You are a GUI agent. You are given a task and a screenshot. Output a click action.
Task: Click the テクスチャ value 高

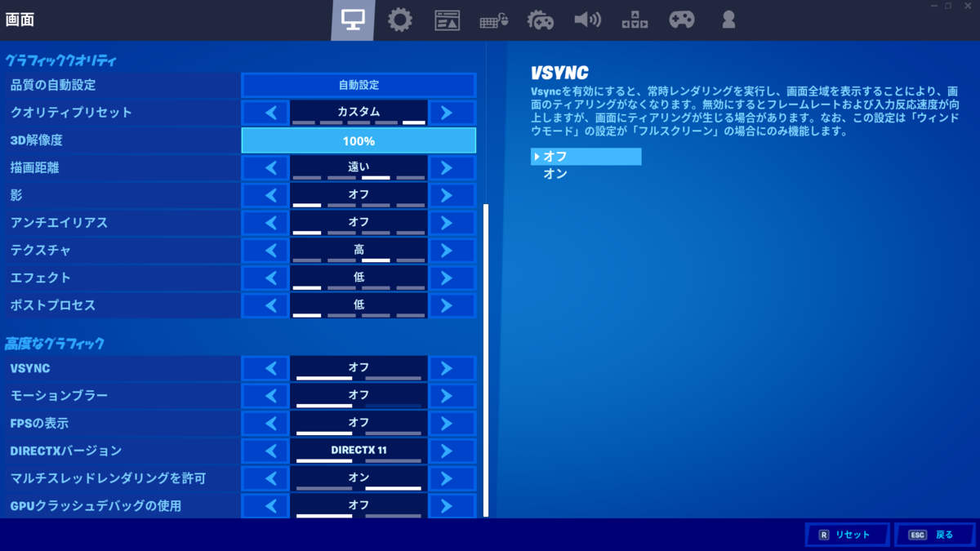pyautogui.click(x=359, y=251)
